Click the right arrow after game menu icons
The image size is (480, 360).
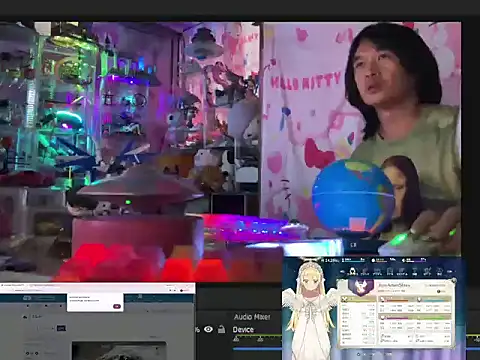[x=450, y=272]
